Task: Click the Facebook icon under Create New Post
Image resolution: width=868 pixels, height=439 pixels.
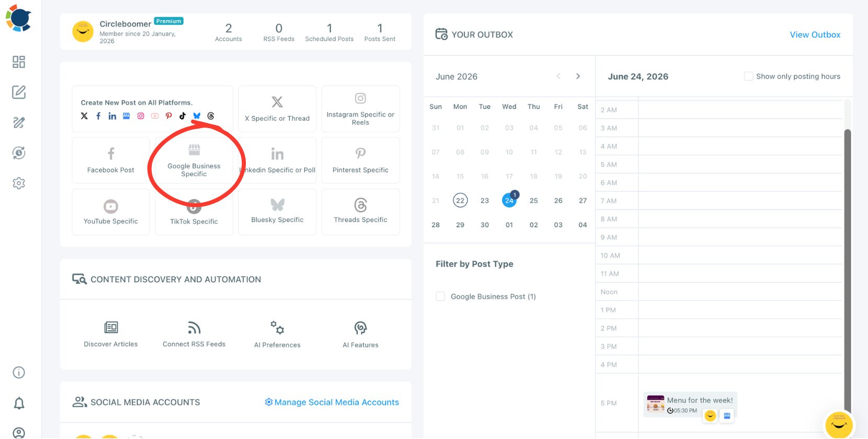Action: click(98, 116)
